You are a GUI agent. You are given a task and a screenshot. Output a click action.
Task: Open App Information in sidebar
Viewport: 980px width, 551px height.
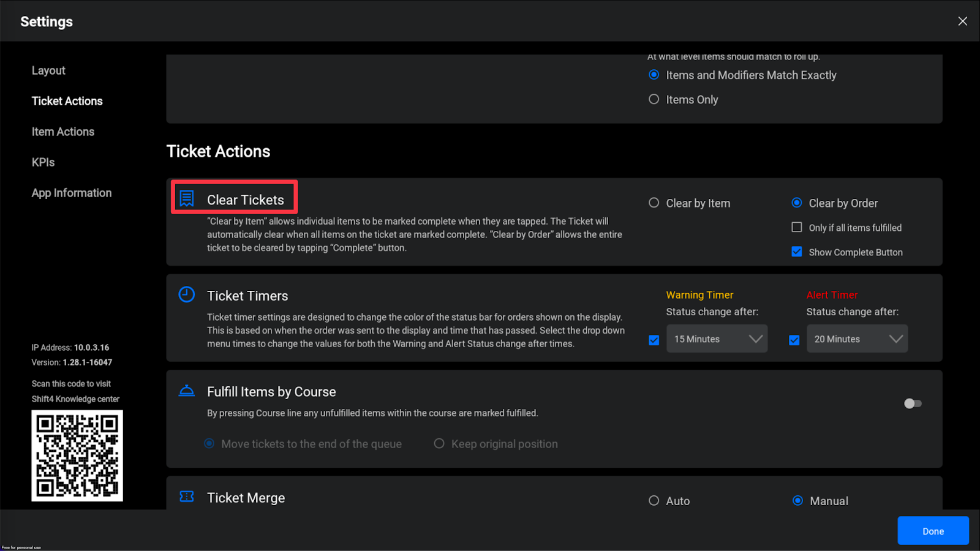tap(72, 193)
